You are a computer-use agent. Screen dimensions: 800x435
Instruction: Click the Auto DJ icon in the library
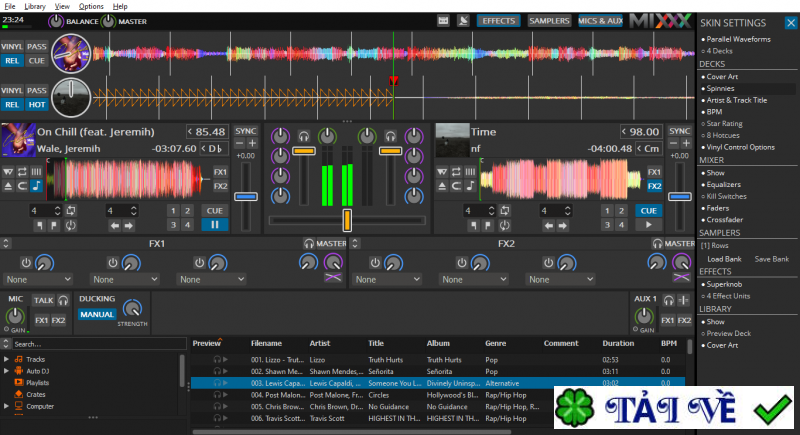[17, 370]
